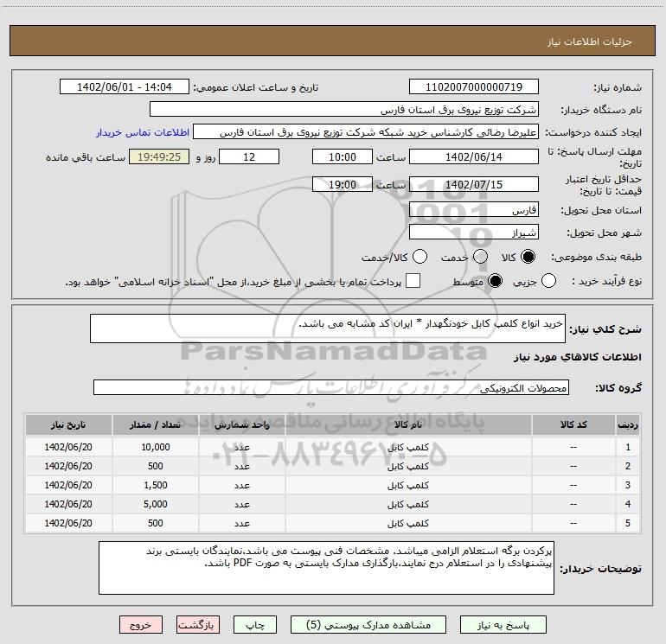Choose the متوسط purchase type radio
666x644 pixels.
click(x=496, y=281)
